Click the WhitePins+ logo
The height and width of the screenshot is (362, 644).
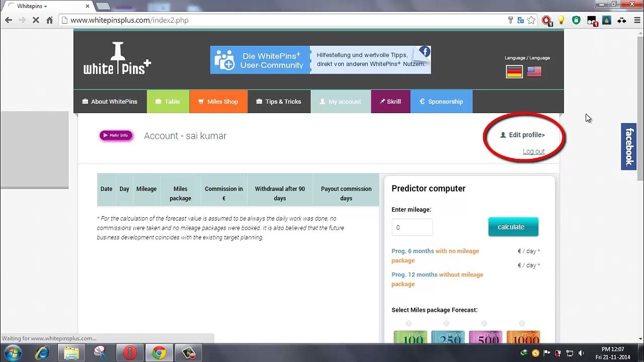coord(117,59)
